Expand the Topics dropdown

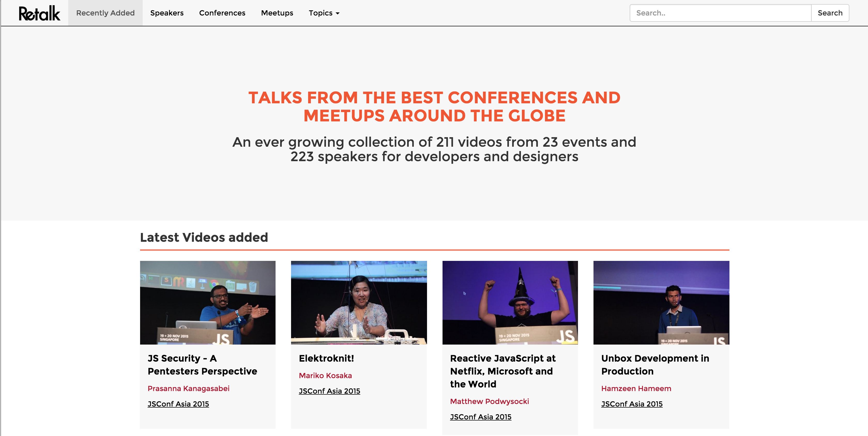pos(324,13)
